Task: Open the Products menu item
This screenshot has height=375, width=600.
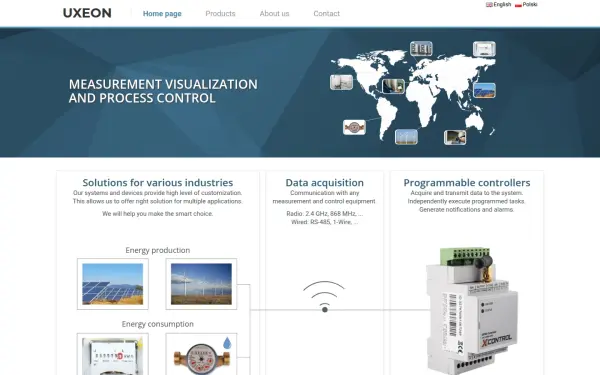Action: [220, 14]
